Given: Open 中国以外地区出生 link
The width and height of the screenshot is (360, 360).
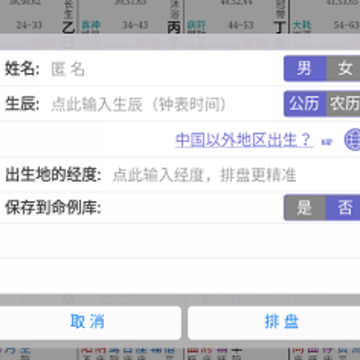Looking at the screenshot, I should point(244,140).
